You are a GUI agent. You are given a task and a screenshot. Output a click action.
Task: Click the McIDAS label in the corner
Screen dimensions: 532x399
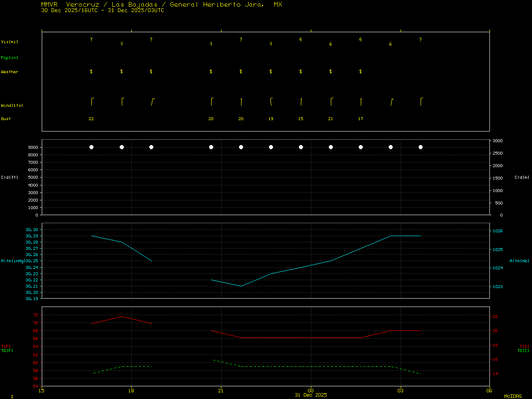[x=512, y=396]
